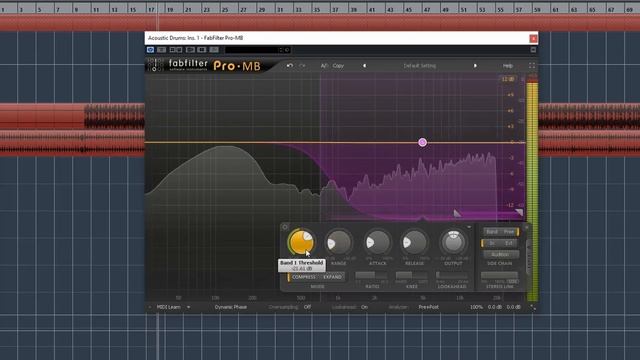Click the Ratio slider
The image size is (640, 360).
pos(372,276)
